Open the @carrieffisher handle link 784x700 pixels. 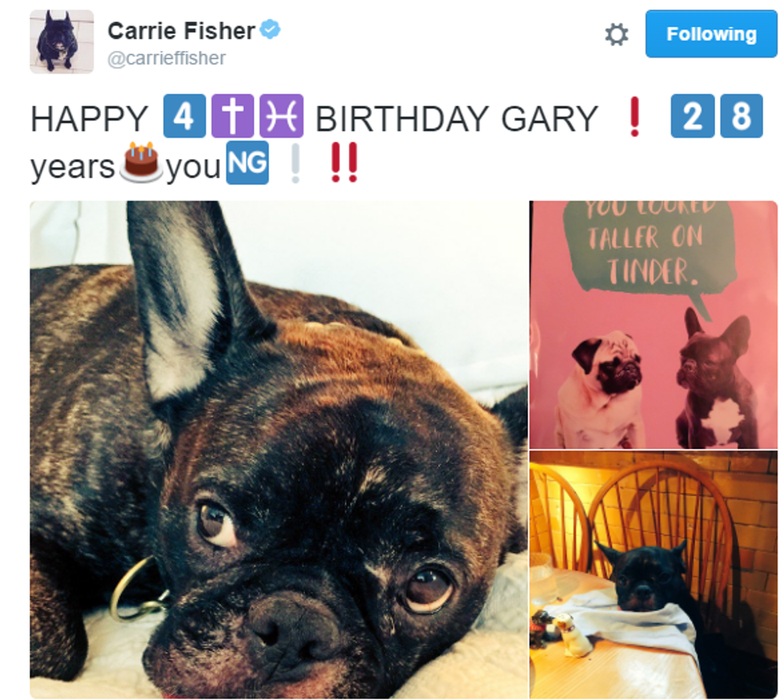[166, 58]
